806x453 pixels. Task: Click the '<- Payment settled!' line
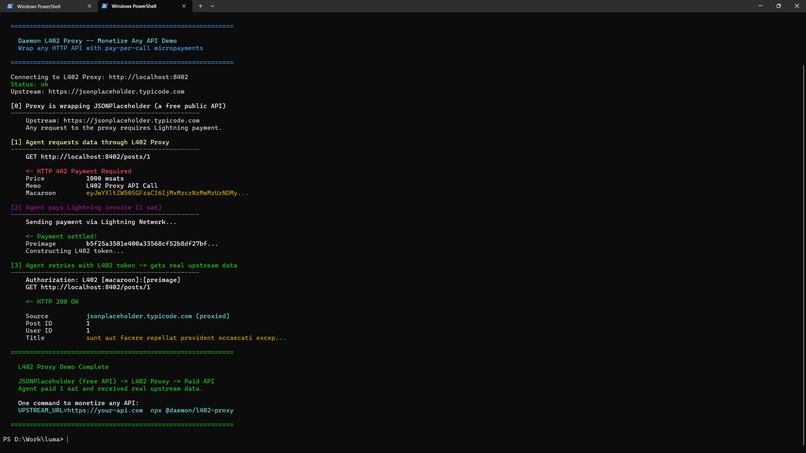[x=61, y=237]
